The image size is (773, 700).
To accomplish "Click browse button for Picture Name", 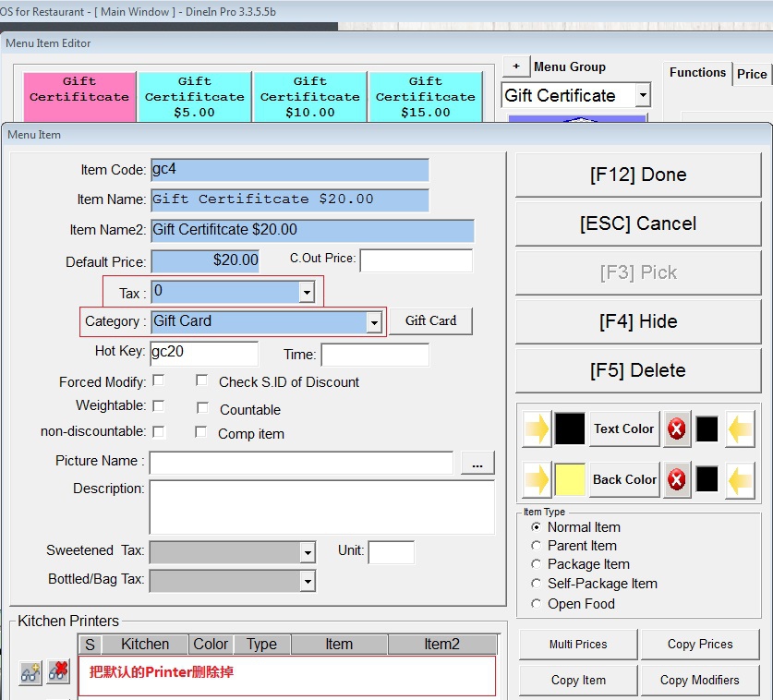I will tap(477, 464).
